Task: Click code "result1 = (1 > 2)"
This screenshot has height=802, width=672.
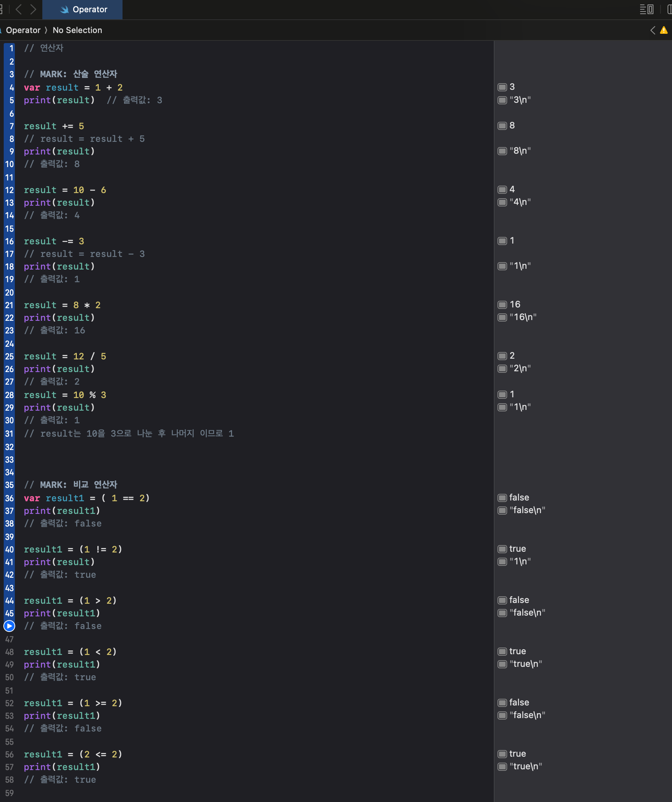Action: [70, 601]
